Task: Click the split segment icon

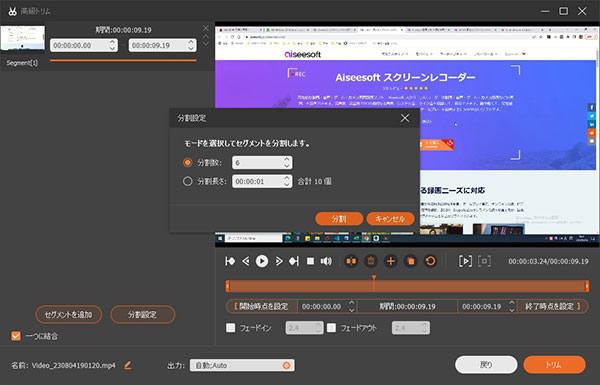Action: pos(351,261)
